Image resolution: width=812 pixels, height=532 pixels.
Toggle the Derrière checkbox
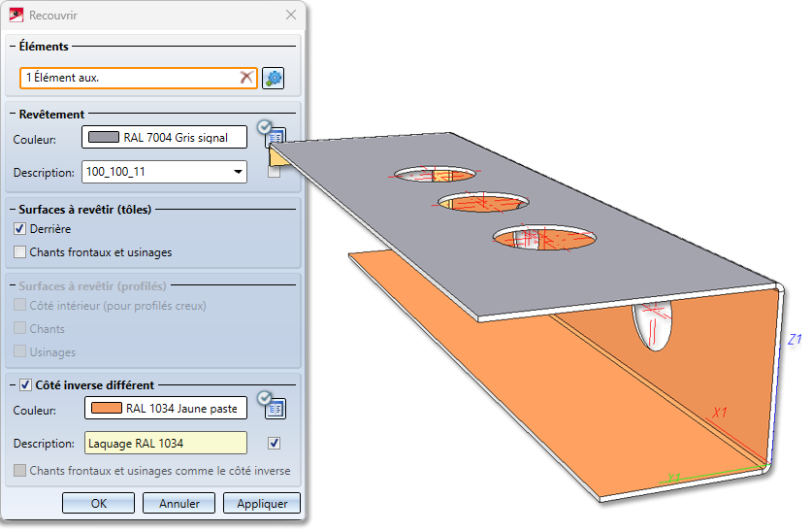(x=19, y=228)
